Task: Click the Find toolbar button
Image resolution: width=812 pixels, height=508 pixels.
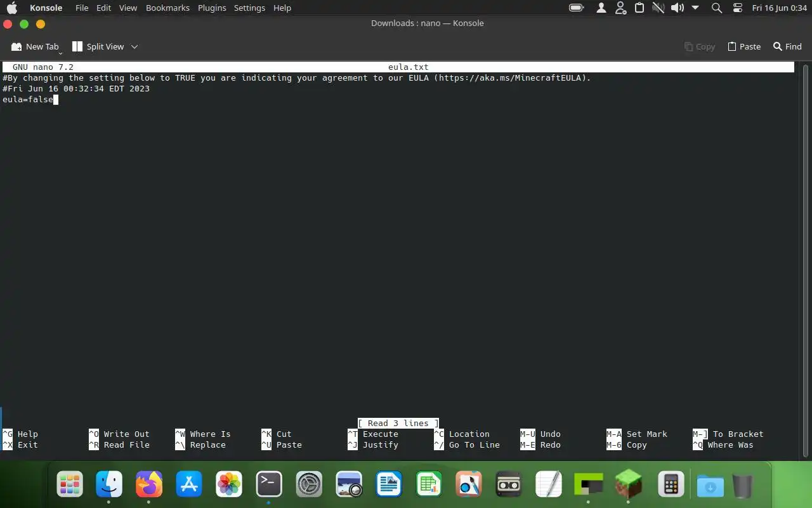Action: pos(787,46)
